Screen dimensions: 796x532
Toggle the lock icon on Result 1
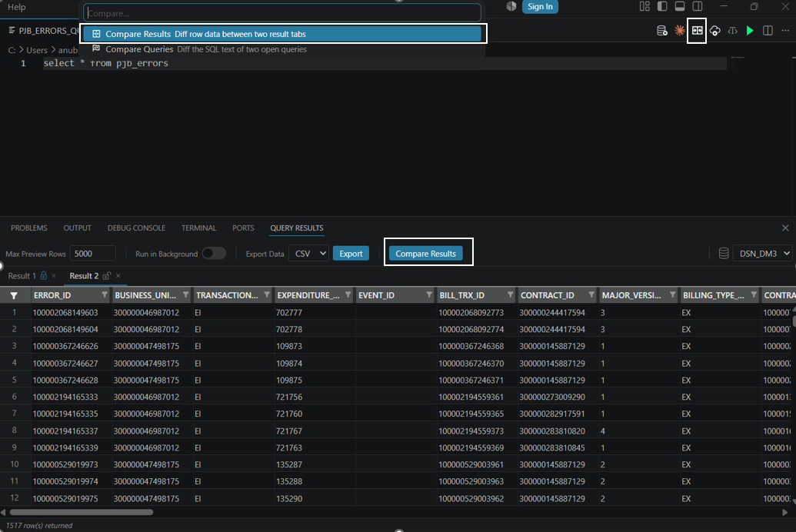click(x=44, y=276)
